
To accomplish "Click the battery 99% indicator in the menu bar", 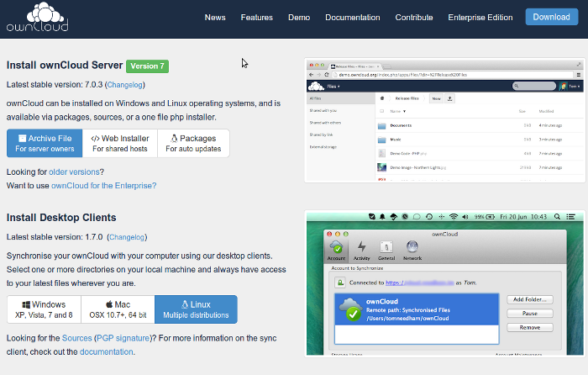I will tap(485, 217).
